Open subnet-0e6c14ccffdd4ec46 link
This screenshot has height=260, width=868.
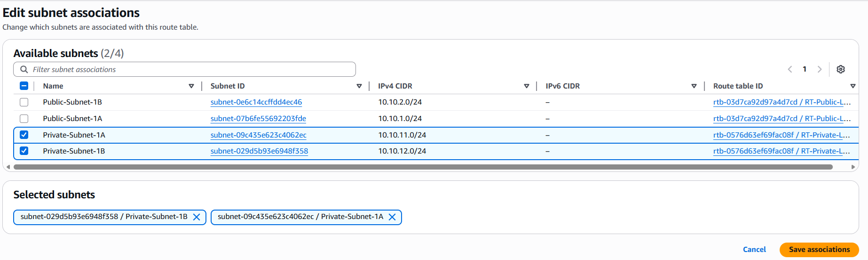(256, 102)
